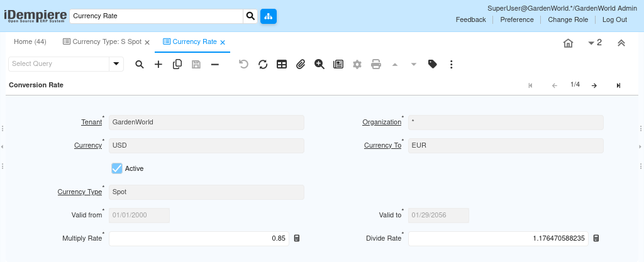Image resolution: width=644 pixels, height=262 pixels.
Task: Open attachments with paperclip icon
Action: click(301, 64)
